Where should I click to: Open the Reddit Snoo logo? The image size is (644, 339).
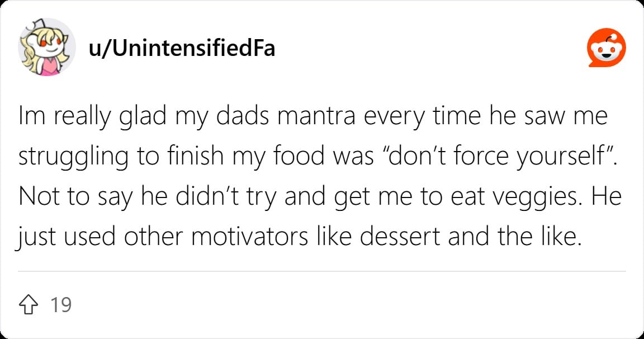coord(606,48)
